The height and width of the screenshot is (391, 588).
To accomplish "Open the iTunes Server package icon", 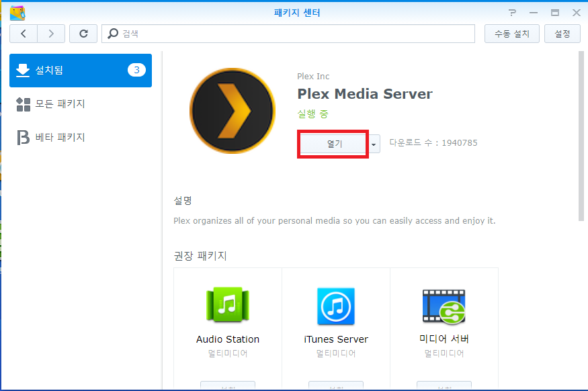I will point(335,306).
